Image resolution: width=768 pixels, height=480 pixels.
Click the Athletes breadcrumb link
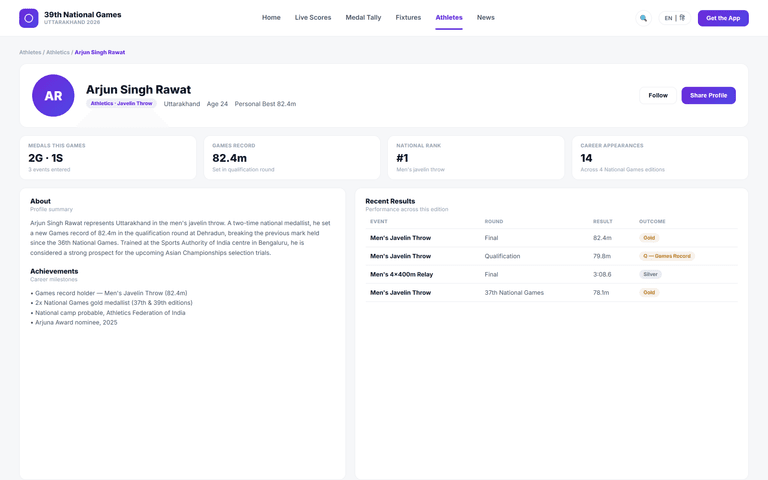point(30,52)
